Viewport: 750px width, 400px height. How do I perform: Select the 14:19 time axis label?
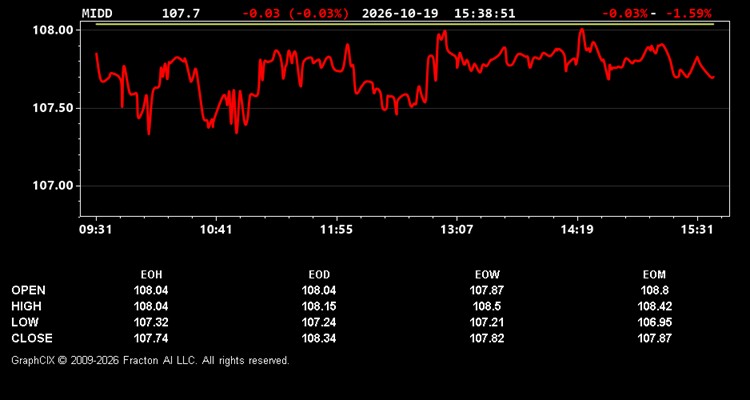pos(576,230)
